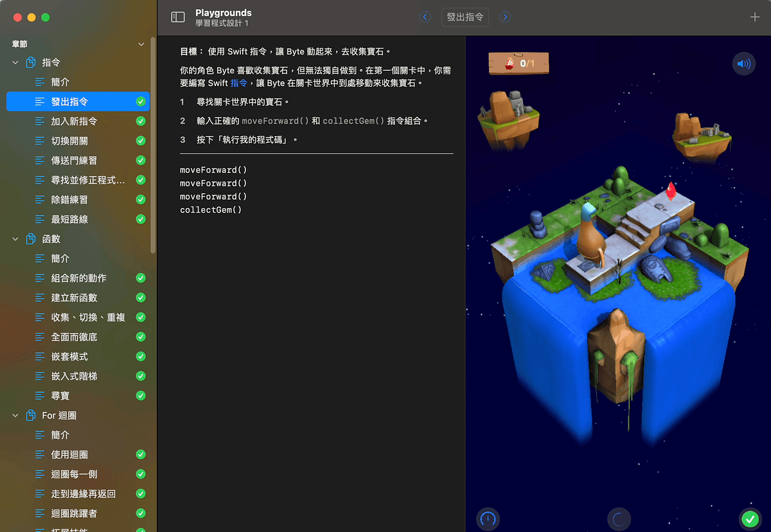Mute the scene audio with the speaker icon
The width and height of the screenshot is (771, 532).
[743, 64]
